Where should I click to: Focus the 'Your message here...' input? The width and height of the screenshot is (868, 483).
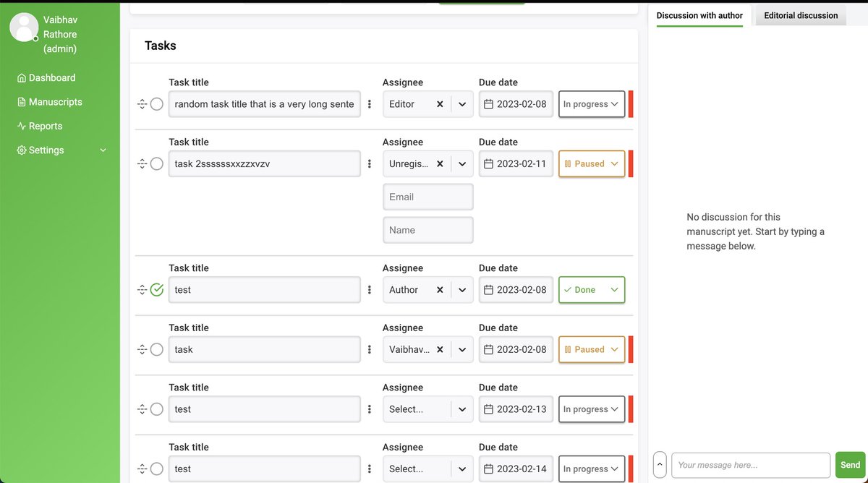(x=751, y=465)
